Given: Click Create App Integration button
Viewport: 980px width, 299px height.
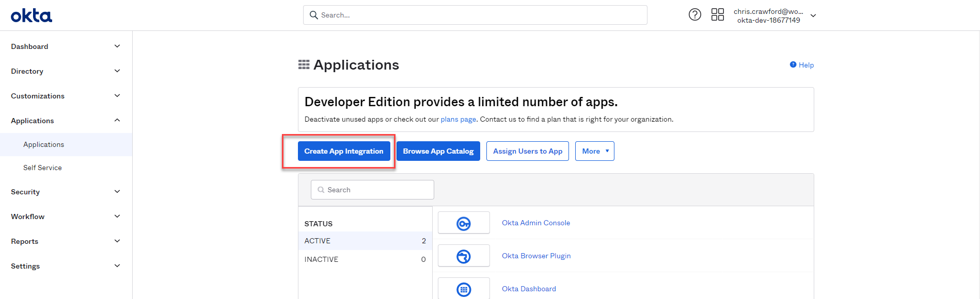Looking at the screenshot, I should (344, 151).
